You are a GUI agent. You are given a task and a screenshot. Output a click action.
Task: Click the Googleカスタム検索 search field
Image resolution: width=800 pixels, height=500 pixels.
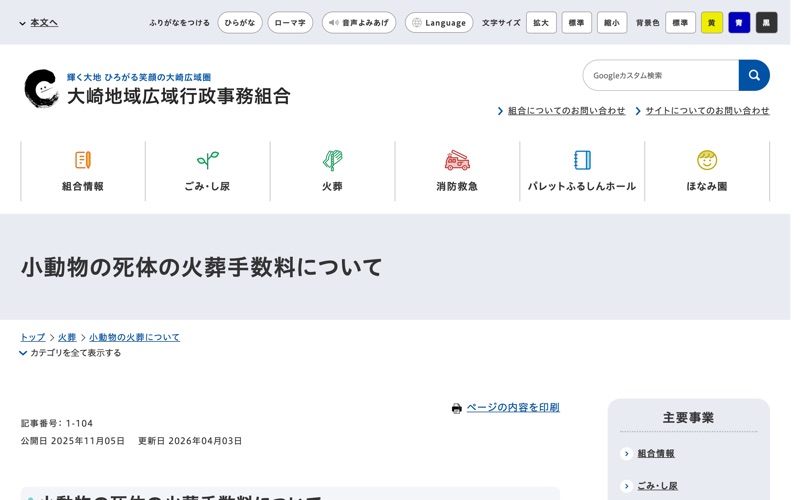click(661, 76)
